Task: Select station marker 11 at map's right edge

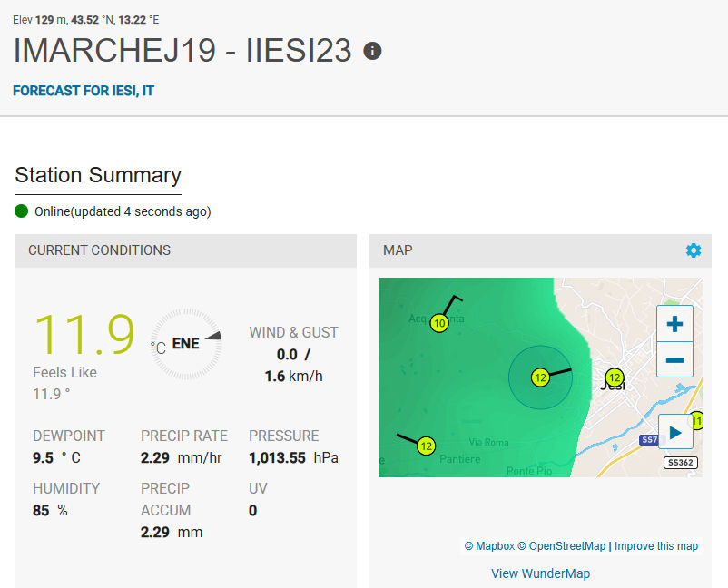Action: click(x=696, y=420)
